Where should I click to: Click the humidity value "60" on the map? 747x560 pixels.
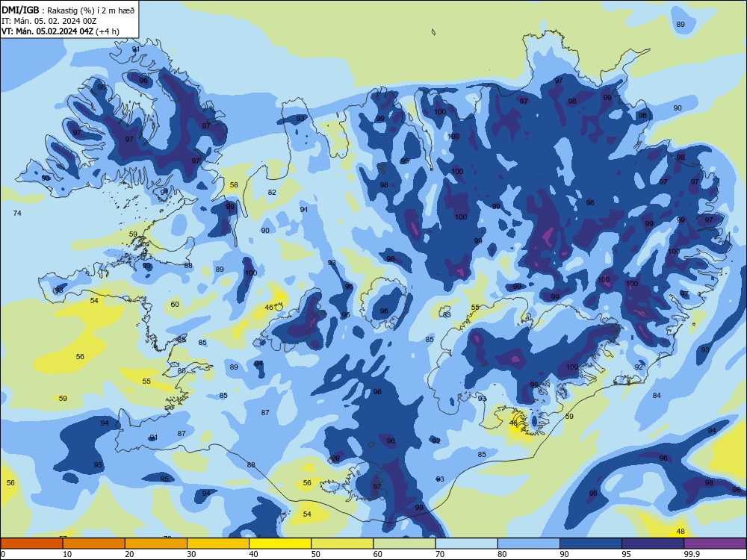click(175, 305)
